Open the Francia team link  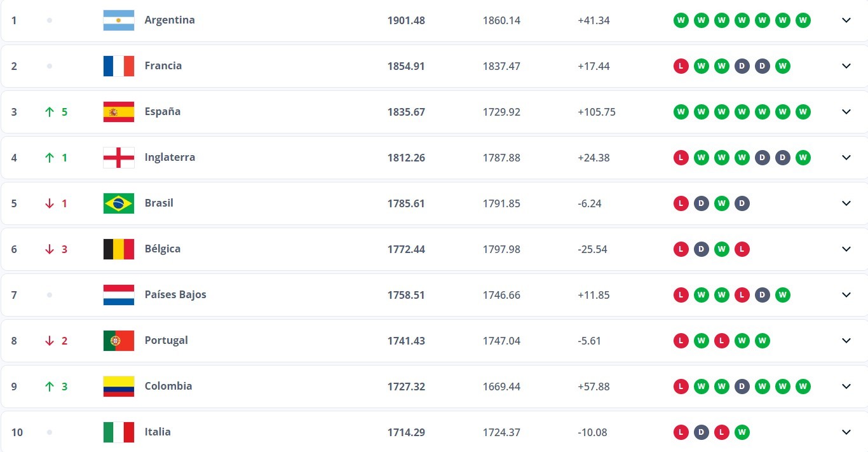(163, 66)
